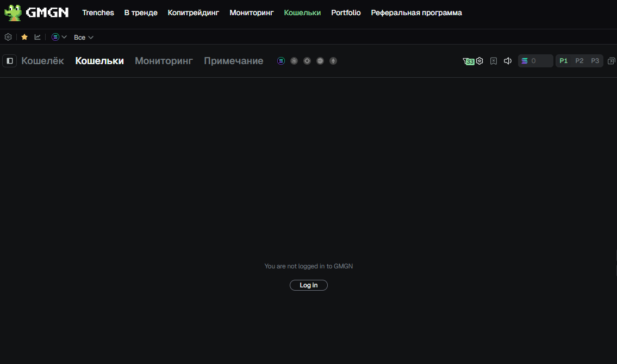Click the line chart icon beside the star
This screenshot has height=364, width=617.
pyautogui.click(x=38, y=37)
